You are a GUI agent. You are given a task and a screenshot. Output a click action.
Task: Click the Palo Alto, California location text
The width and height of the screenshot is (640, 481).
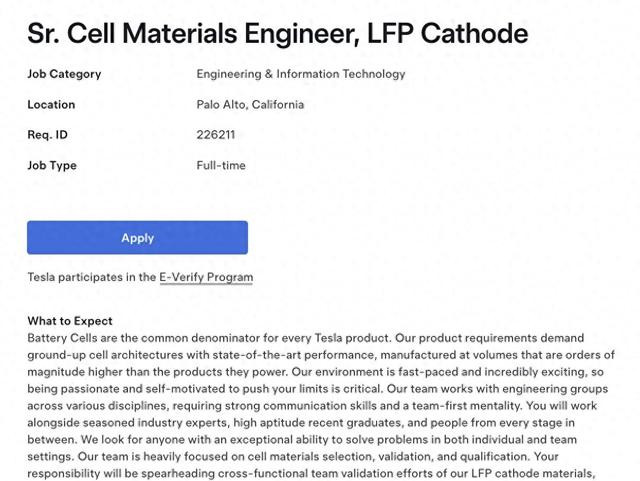coord(250,105)
